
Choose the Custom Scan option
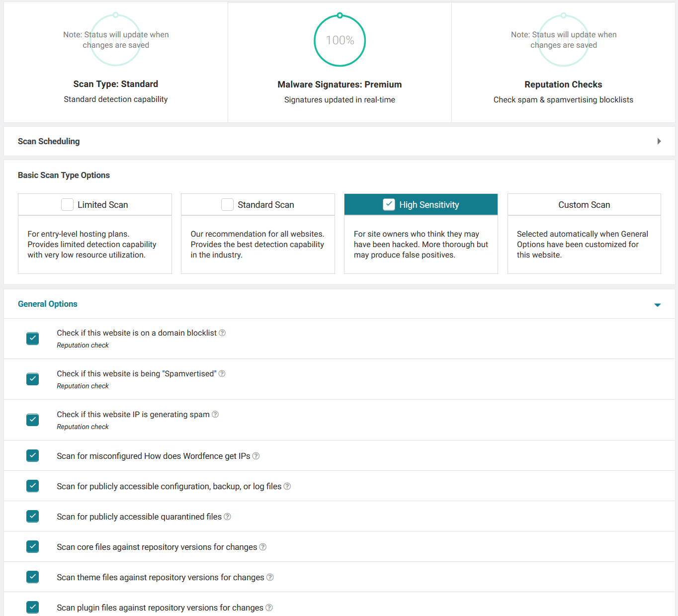point(584,205)
